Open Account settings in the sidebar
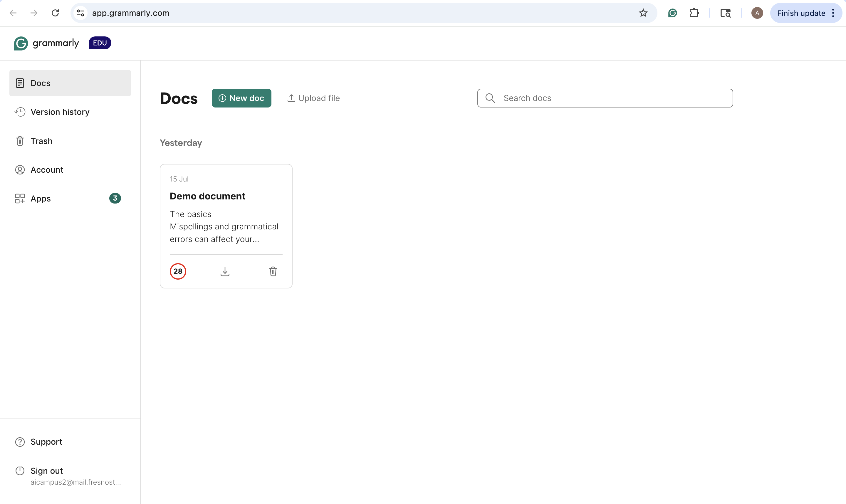The height and width of the screenshot is (504, 846). [47, 169]
